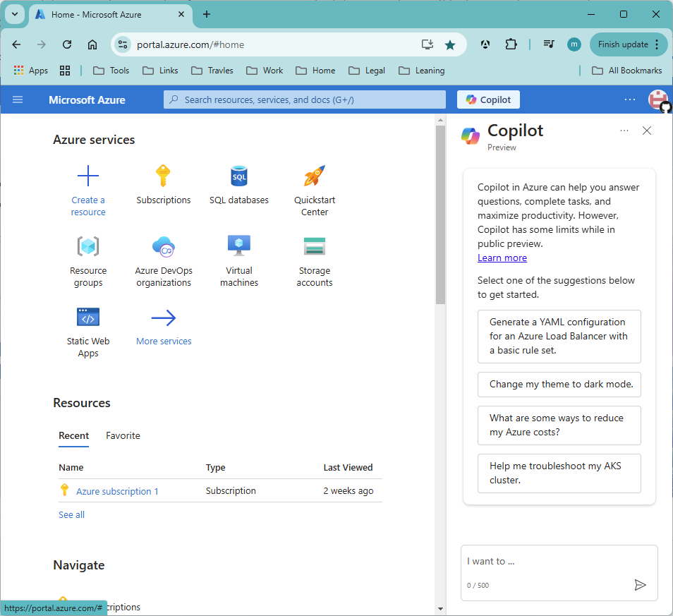
Task: Click the browser forward arrow
Action: pyautogui.click(x=41, y=44)
